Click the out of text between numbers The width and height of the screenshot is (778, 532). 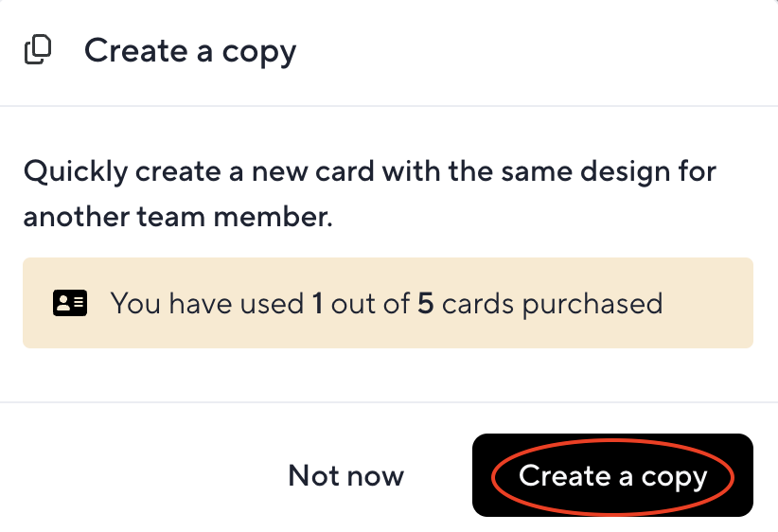coord(370,303)
